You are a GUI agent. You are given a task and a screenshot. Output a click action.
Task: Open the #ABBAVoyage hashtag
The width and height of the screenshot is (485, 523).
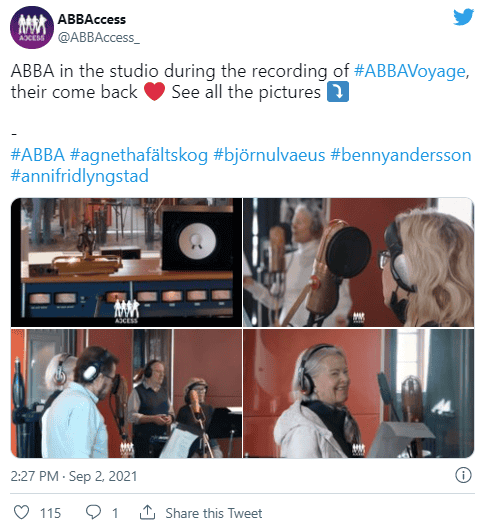point(409,71)
